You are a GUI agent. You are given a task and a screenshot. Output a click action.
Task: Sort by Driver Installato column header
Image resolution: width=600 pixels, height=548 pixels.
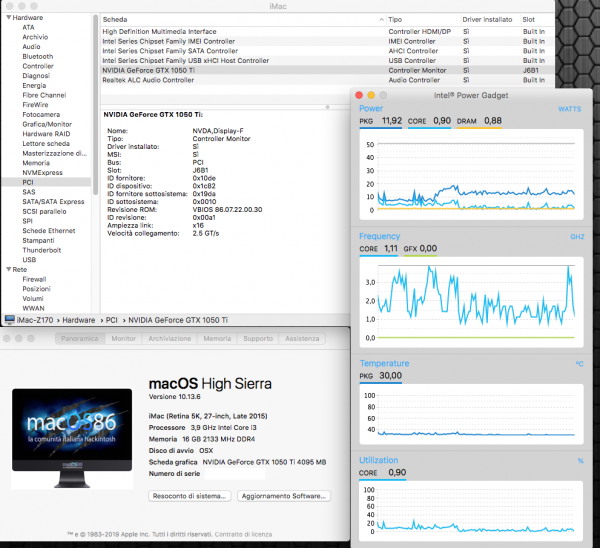coord(490,20)
